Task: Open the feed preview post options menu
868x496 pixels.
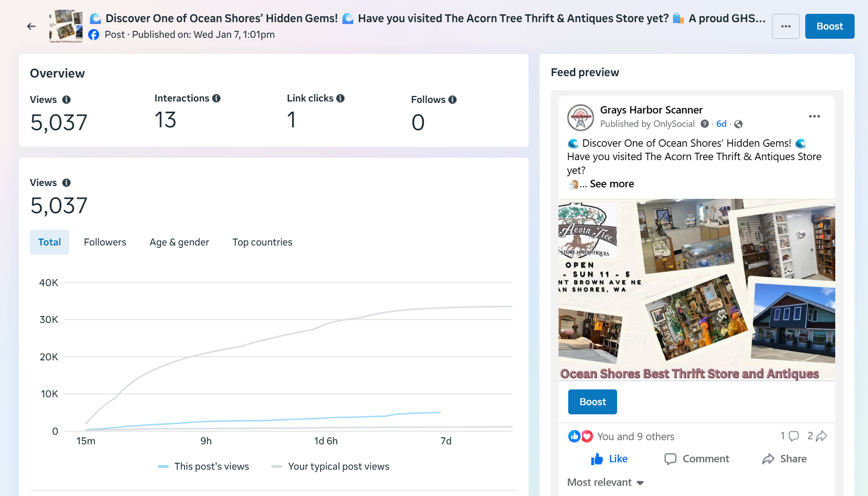Action: coord(814,116)
